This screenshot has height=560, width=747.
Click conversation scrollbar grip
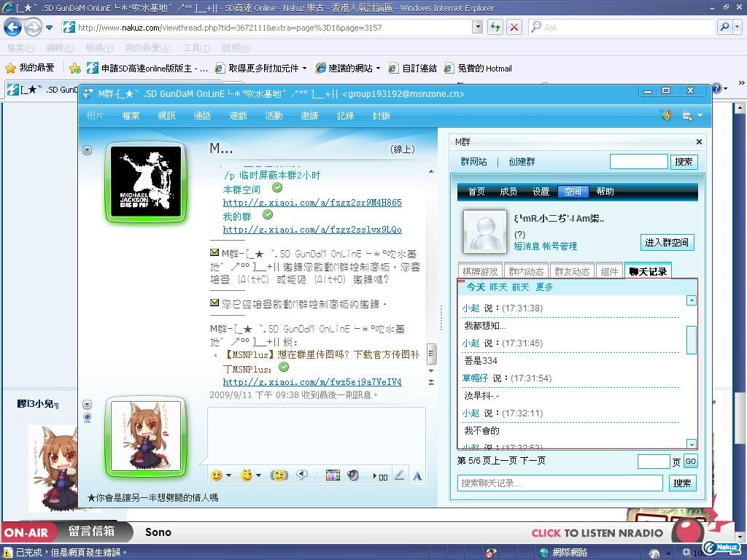(x=431, y=353)
